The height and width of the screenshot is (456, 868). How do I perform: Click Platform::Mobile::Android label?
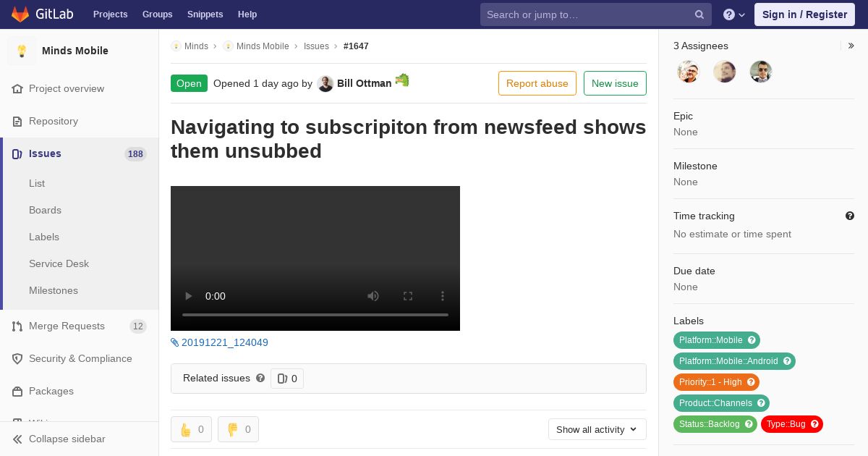(728, 361)
